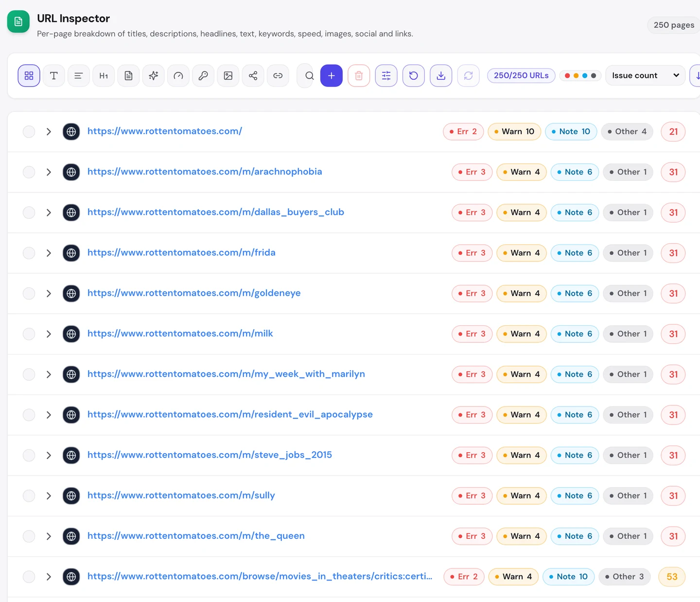Image resolution: width=700 pixels, height=602 pixels.
Task: Select the resident_evil_apocalypse row checkbox
Action: click(29, 415)
